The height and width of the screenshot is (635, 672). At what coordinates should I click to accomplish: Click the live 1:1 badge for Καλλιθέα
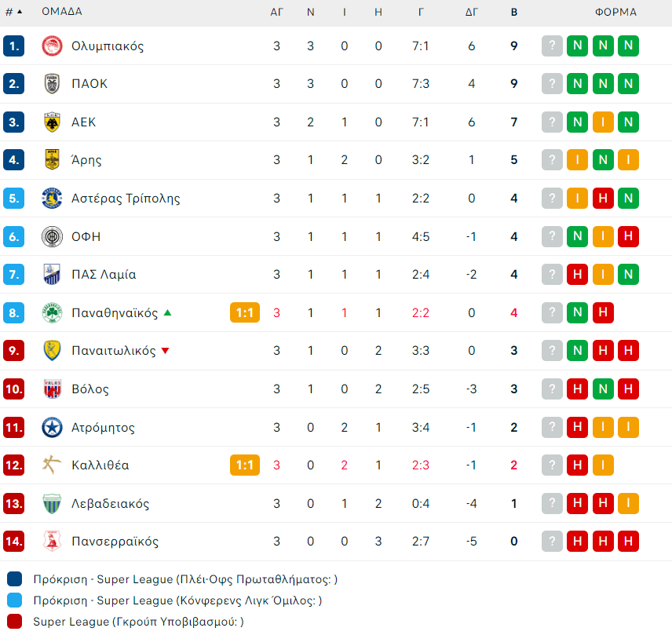pyautogui.click(x=244, y=465)
